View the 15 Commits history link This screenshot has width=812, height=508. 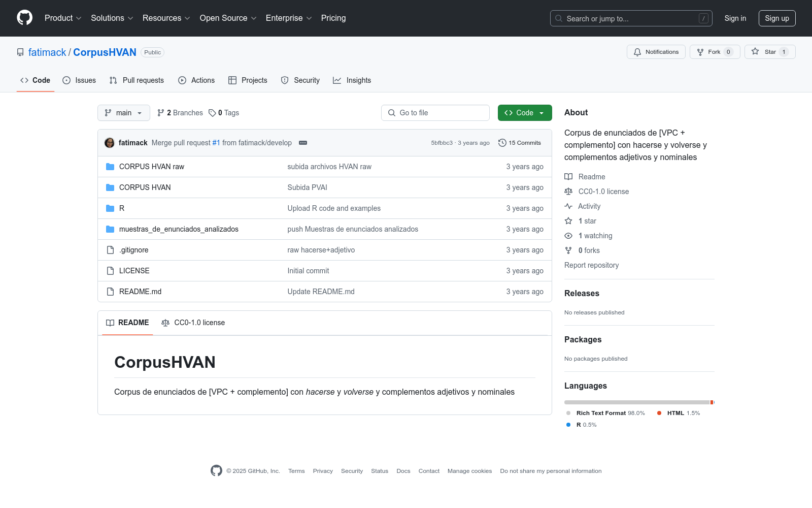(520, 143)
